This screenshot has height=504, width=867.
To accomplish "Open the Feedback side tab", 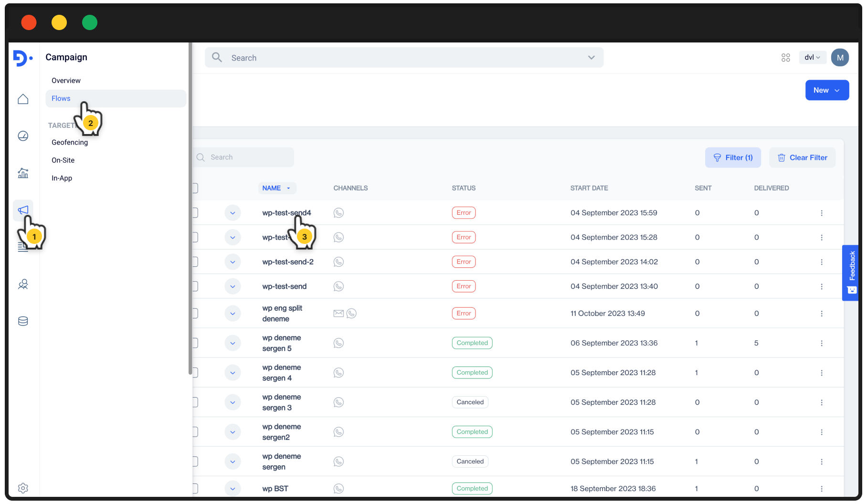I will 851,273.
